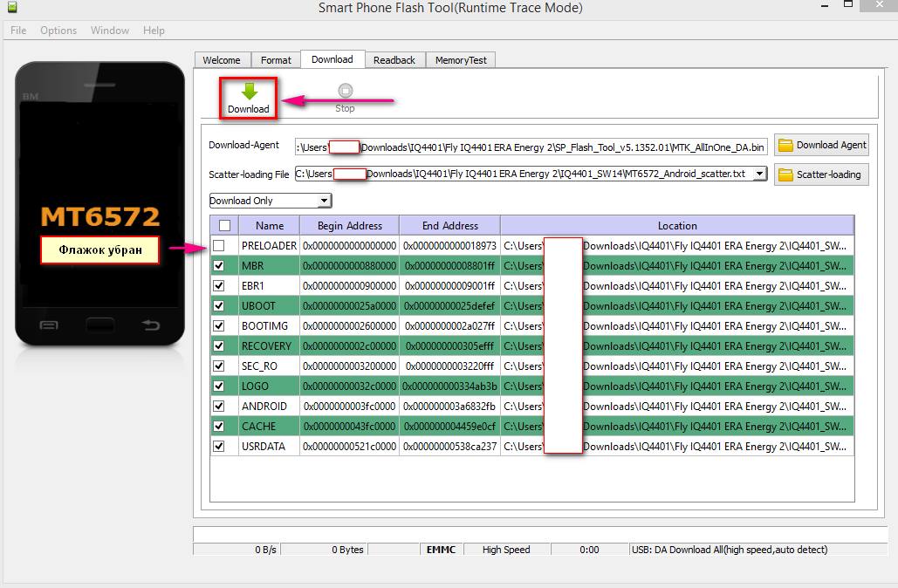
Task: Enable the PRELOADER checkbox
Action: click(219, 246)
